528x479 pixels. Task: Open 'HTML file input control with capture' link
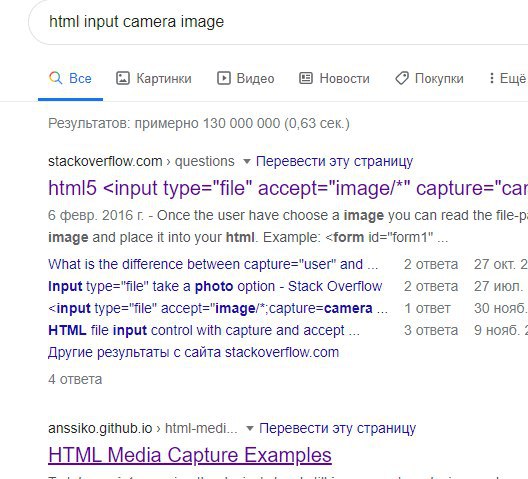click(204, 330)
